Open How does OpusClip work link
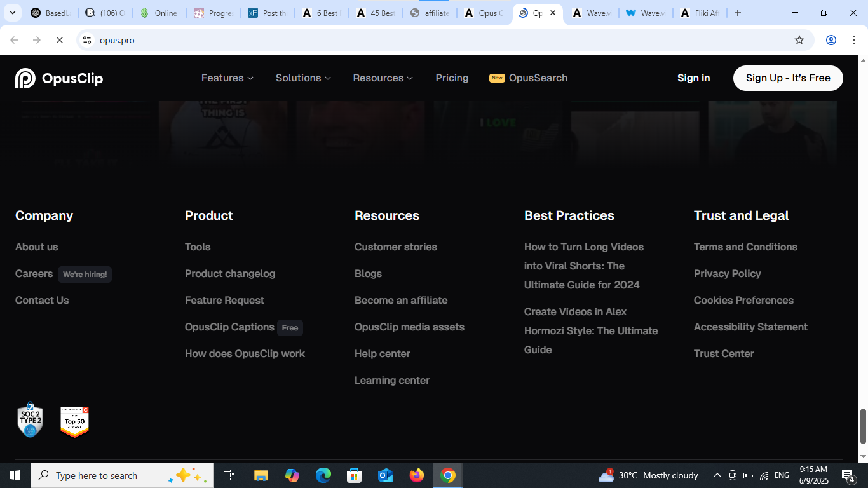 tap(245, 354)
